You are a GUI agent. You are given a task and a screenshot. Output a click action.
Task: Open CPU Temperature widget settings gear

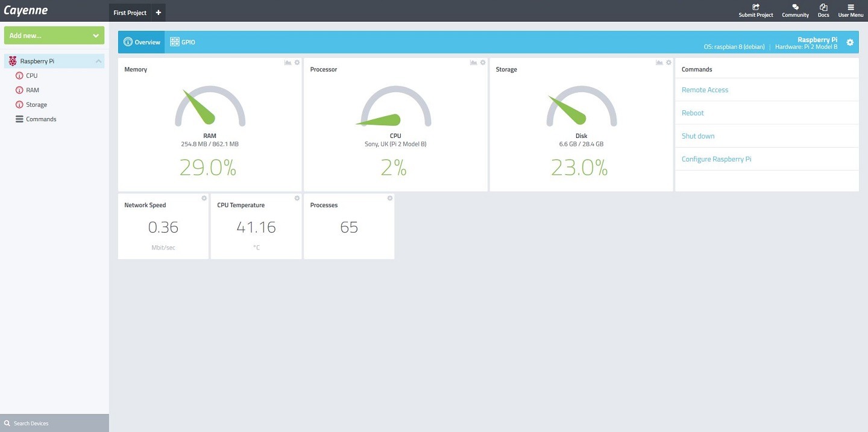[297, 198]
